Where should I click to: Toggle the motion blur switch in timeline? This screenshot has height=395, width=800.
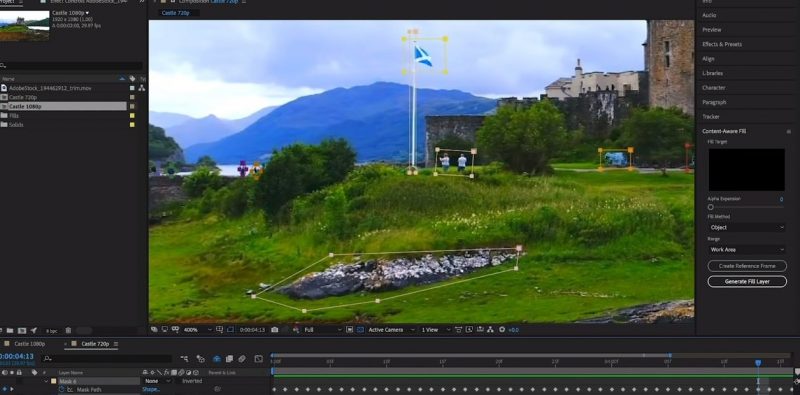coord(242,359)
